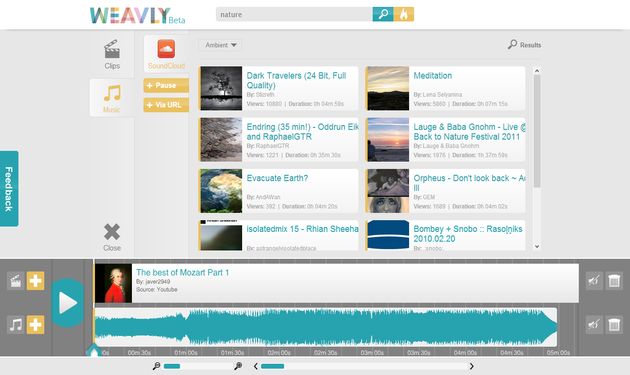Image resolution: width=630 pixels, height=375 pixels.
Task: Select the sunset thumbnail for Lauge track
Action: pyautogui.click(x=388, y=139)
